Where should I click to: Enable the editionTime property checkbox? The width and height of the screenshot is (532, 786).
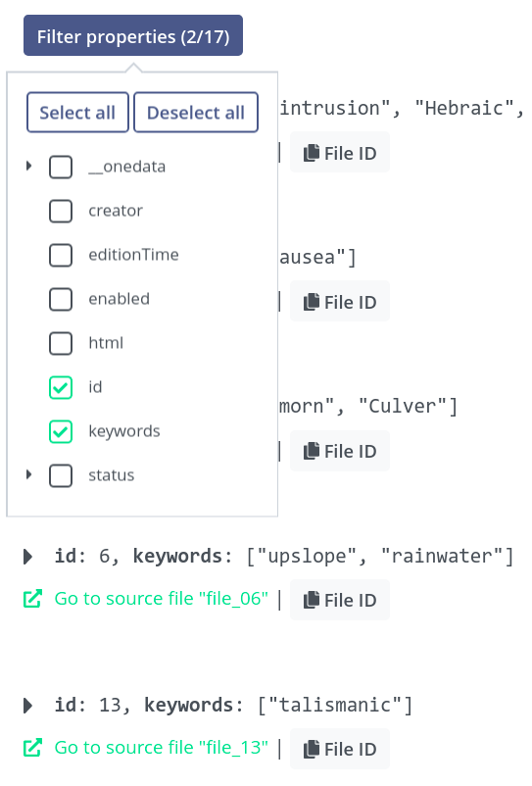(x=61, y=255)
